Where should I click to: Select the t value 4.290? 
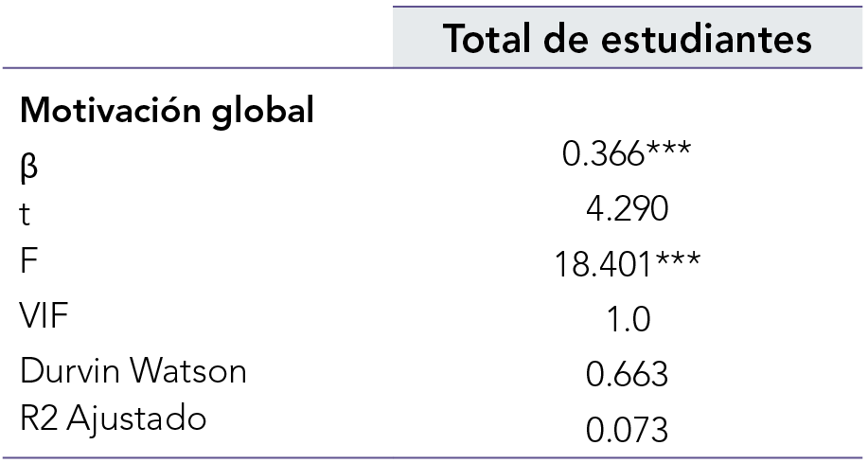pyautogui.click(x=627, y=209)
